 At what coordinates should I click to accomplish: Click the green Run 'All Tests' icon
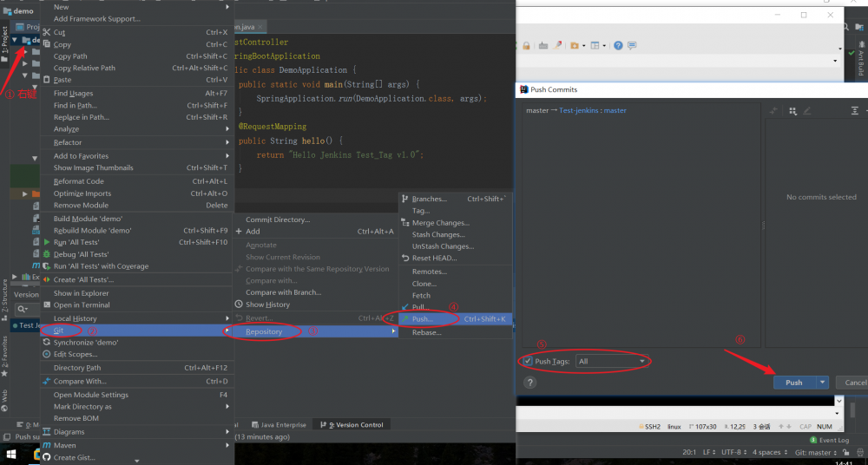click(x=47, y=242)
